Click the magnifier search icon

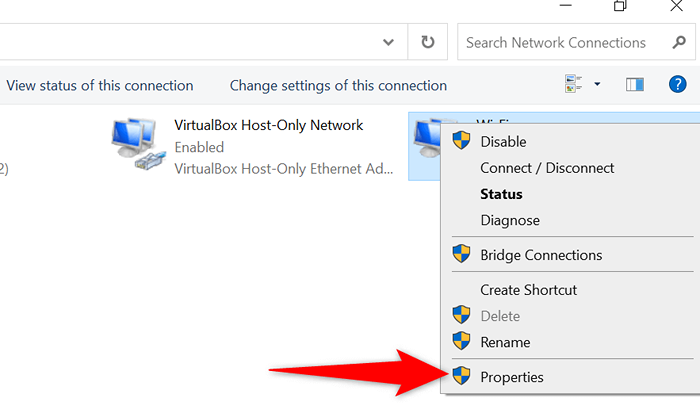tap(679, 42)
